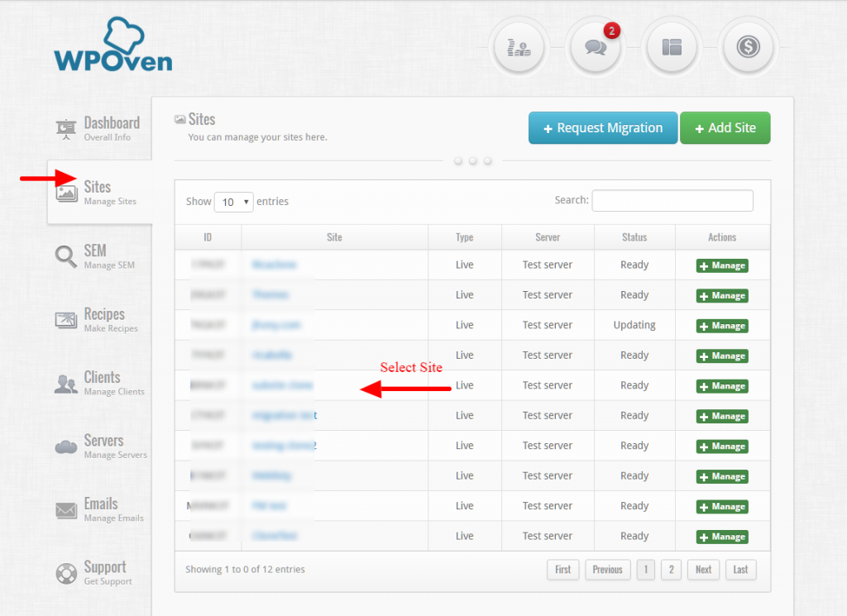This screenshot has height=616, width=847.
Task: Click the Actions column header
Action: [x=722, y=237]
